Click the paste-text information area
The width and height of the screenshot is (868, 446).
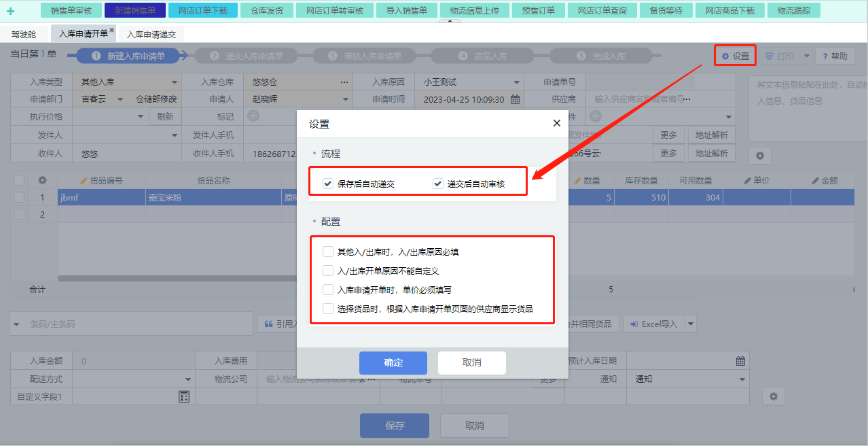pos(808,107)
